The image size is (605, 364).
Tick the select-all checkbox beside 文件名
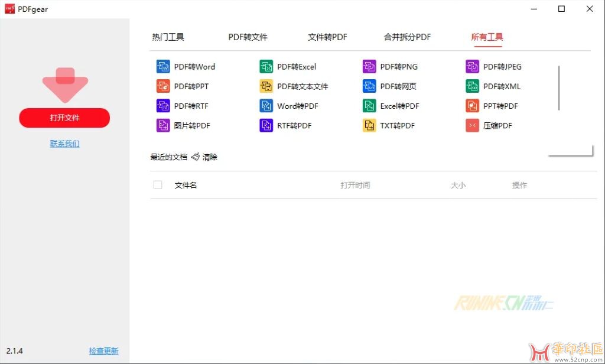158,185
